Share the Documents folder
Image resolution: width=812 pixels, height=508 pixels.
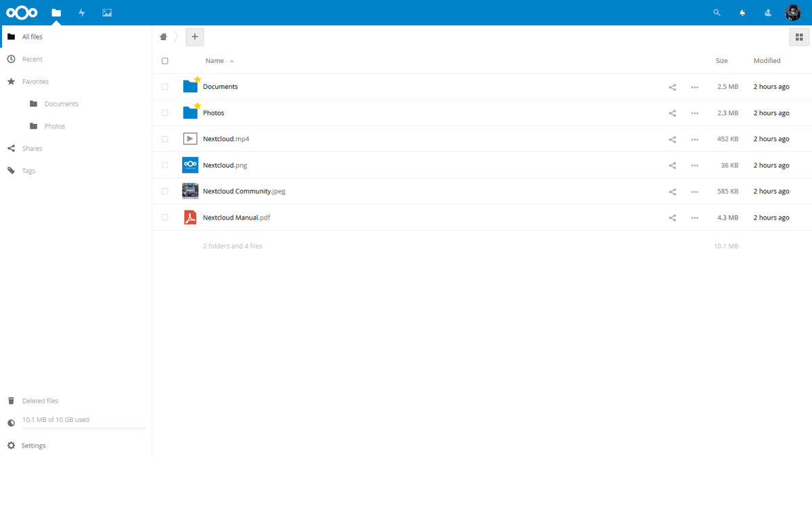point(673,87)
